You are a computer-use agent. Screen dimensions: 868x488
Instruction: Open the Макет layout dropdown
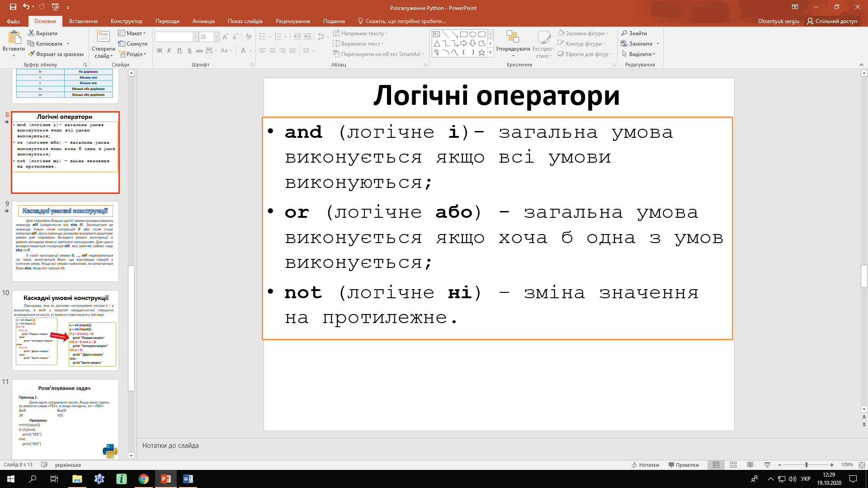pyautogui.click(x=132, y=33)
